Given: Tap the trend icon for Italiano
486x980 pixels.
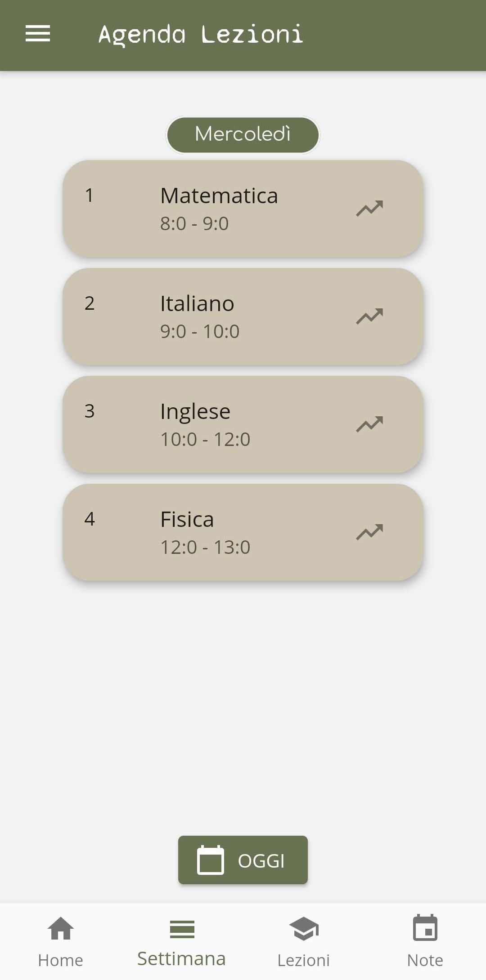Looking at the screenshot, I should 369,316.
